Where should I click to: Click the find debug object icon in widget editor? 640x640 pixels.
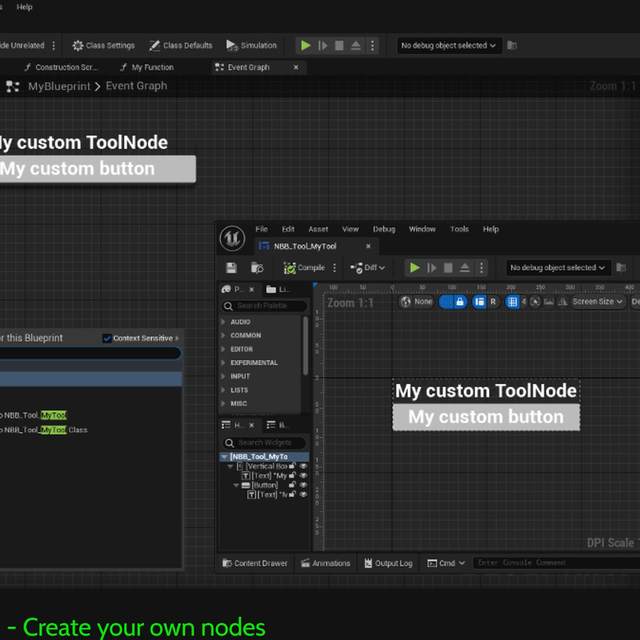(621, 268)
